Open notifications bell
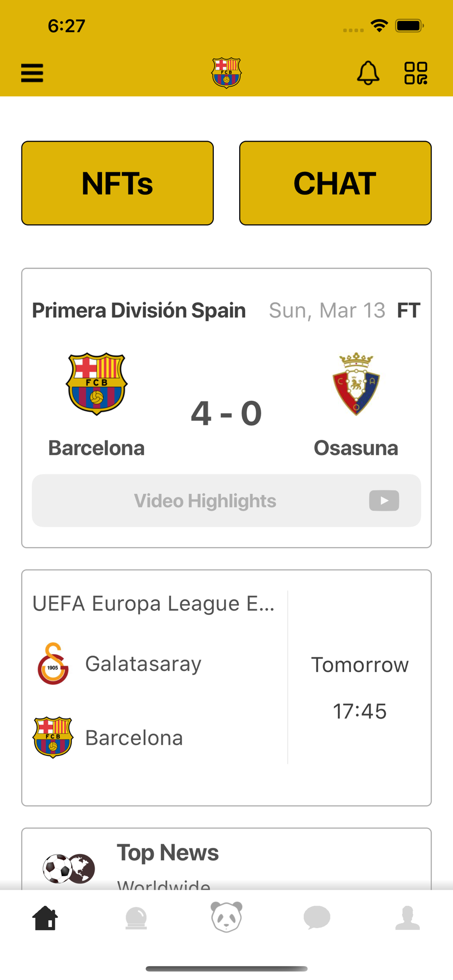The height and width of the screenshot is (980, 453). 368,73
